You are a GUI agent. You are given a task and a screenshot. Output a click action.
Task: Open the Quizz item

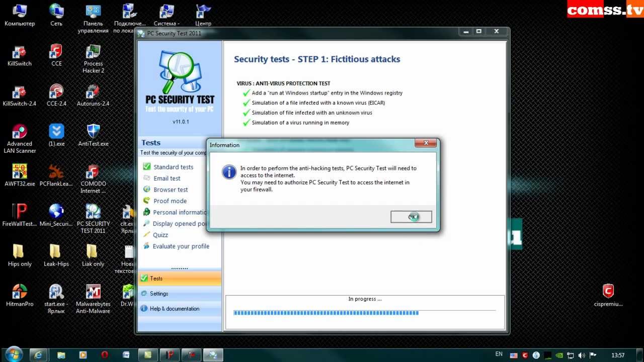pos(160,235)
